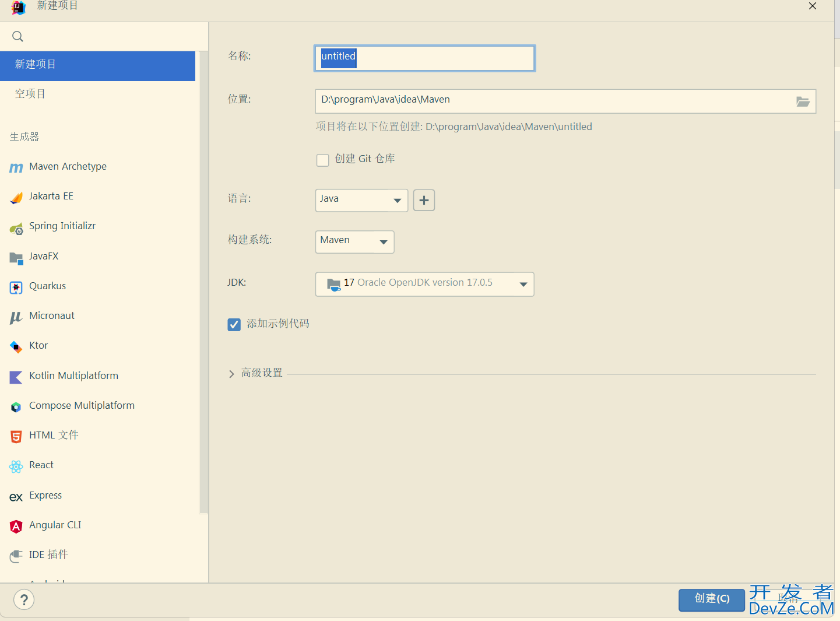Add a language with plus button
Screen dimensions: 840x621
(424, 200)
